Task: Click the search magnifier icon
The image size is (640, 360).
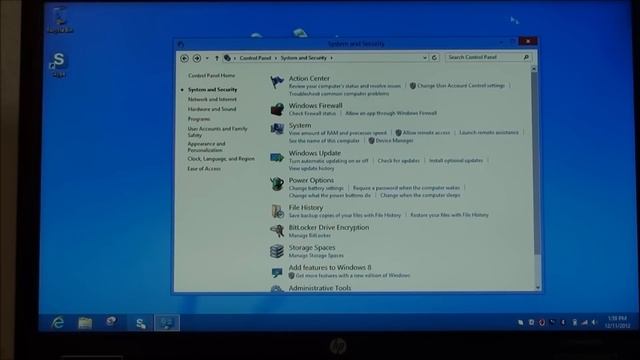Action: 526,58
